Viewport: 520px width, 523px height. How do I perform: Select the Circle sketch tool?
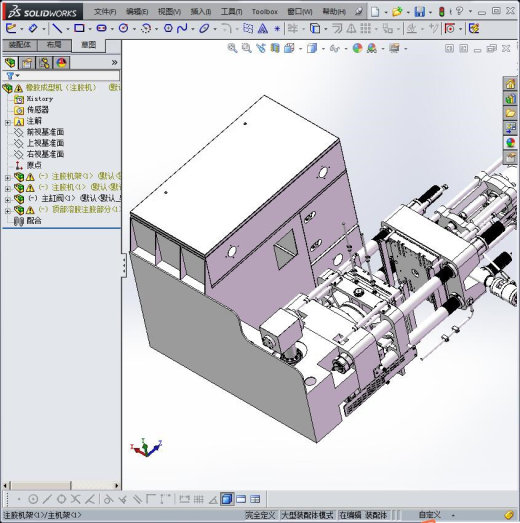coord(123,28)
